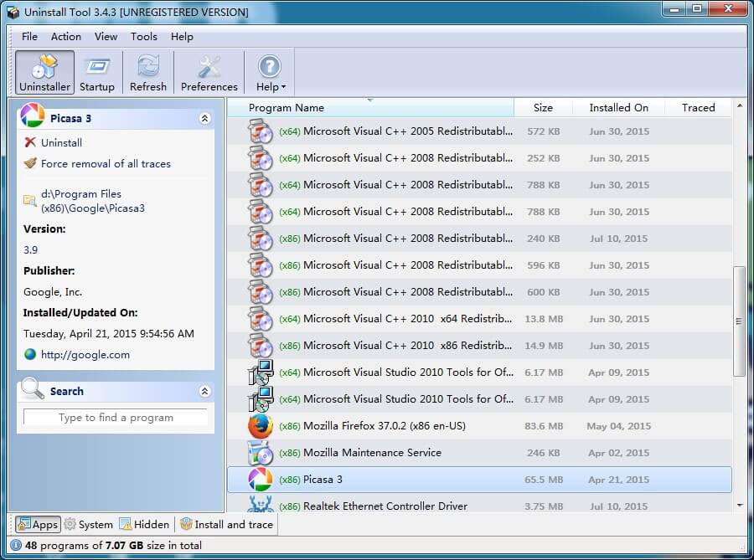754x560 pixels.
Task: Open the Action menu
Action: 66,37
